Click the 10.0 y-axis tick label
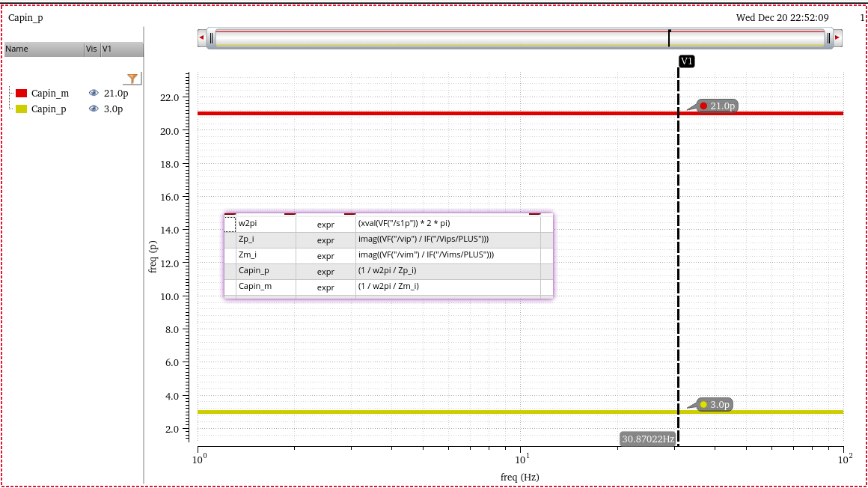This screenshot has width=868, height=488. click(x=169, y=296)
